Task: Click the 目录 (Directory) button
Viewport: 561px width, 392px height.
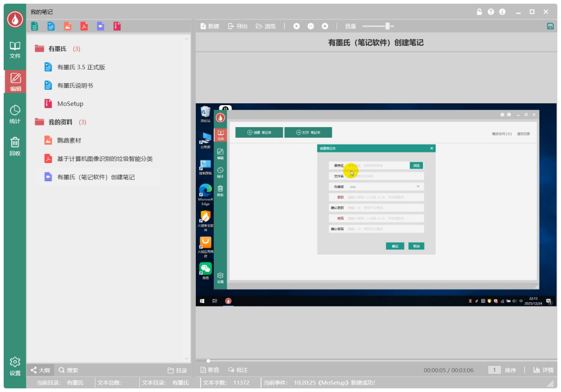Action: tap(178, 371)
